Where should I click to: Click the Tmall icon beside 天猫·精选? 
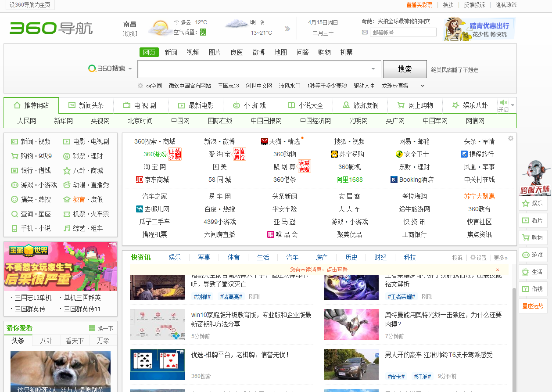[264, 141]
